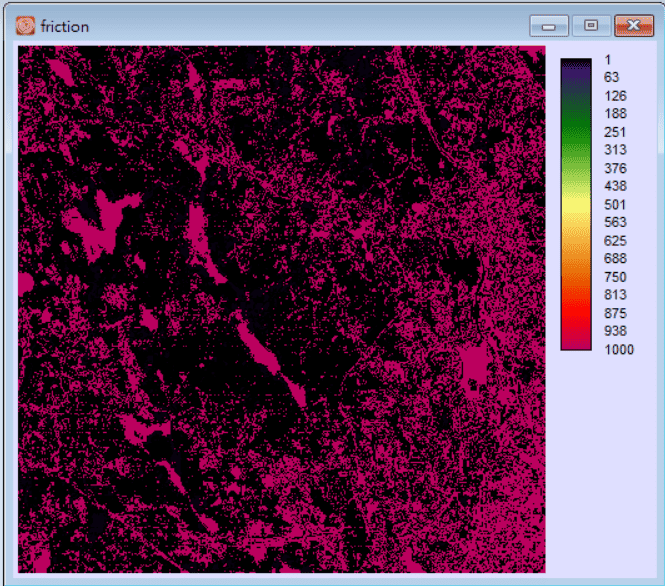Click legend value 188
Viewport: 665px width, 586px height.
click(615, 113)
